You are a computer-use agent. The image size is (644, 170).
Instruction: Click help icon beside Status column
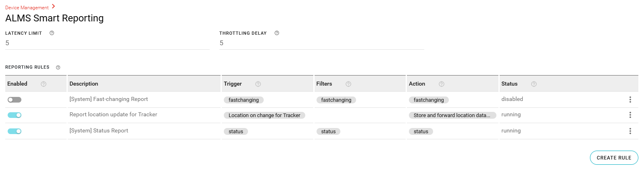click(x=534, y=84)
